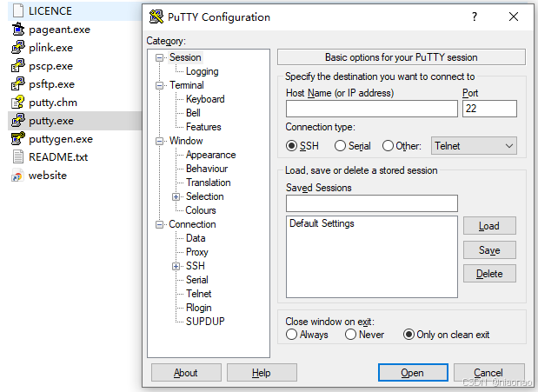This screenshot has height=392, width=538.
Task: Click the puttygen.exe key icon
Action: [x=18, y=139]
